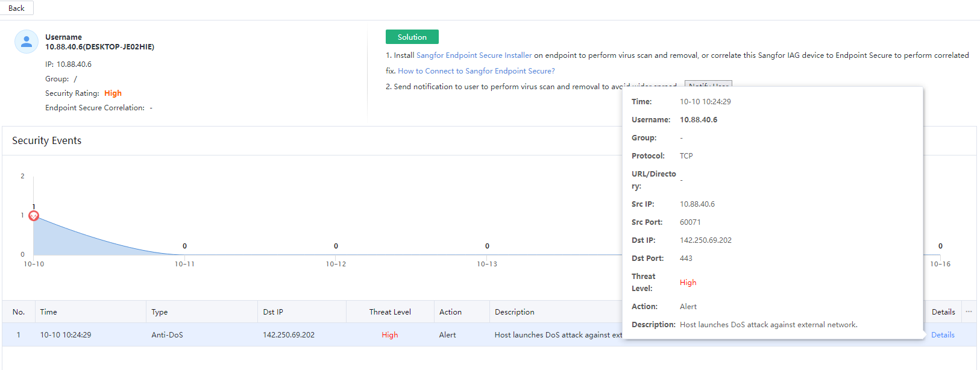Sort by the Time column header

[x=49, y=312]
